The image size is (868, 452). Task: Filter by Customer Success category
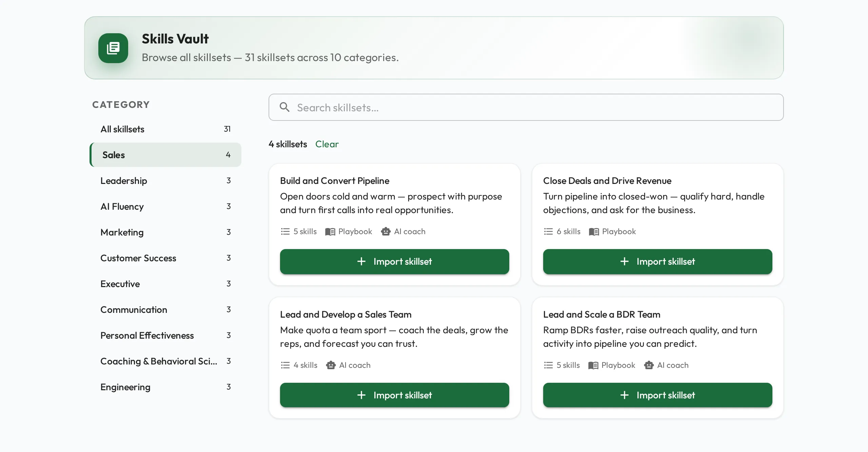[x=165, y=258]
